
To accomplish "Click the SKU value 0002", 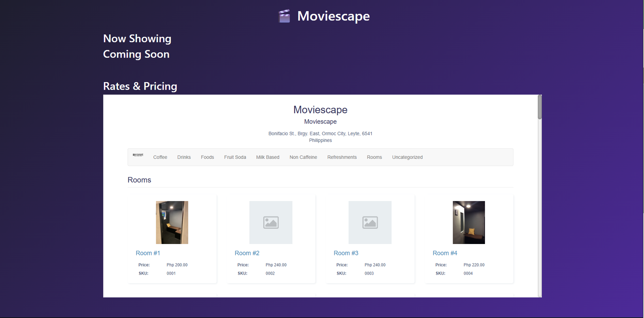I will pyautogui.click(x=270, y=273).
